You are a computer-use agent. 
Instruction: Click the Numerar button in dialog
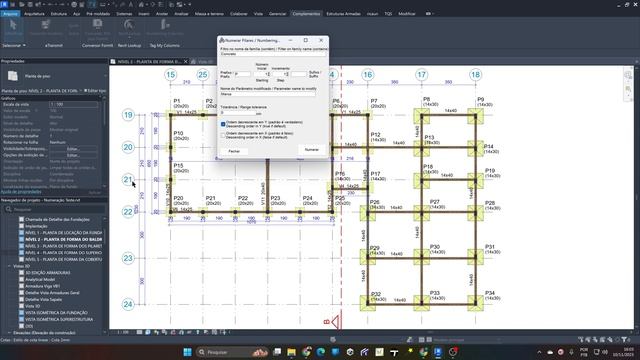311,150
